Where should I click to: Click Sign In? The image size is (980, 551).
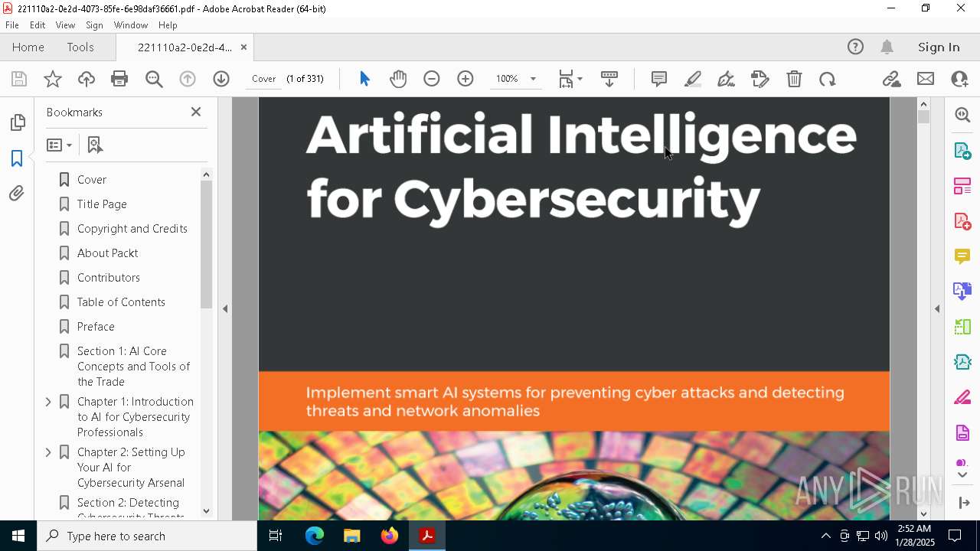coord(939,47)
